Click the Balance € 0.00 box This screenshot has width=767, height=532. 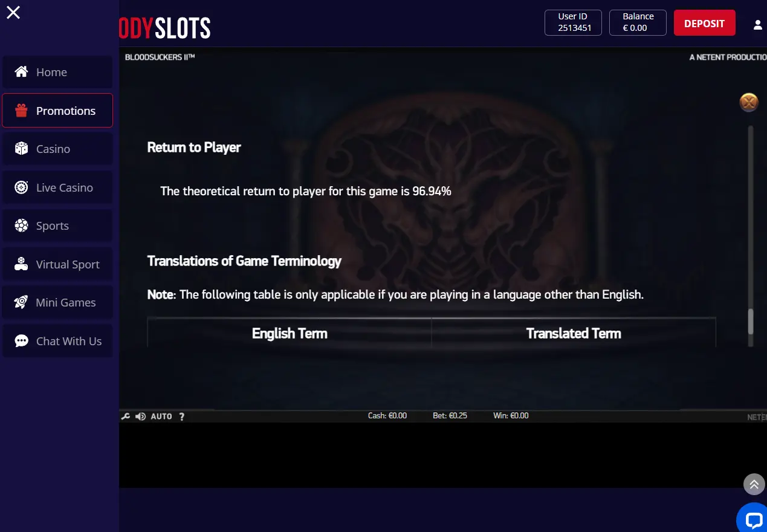[638, 22]
